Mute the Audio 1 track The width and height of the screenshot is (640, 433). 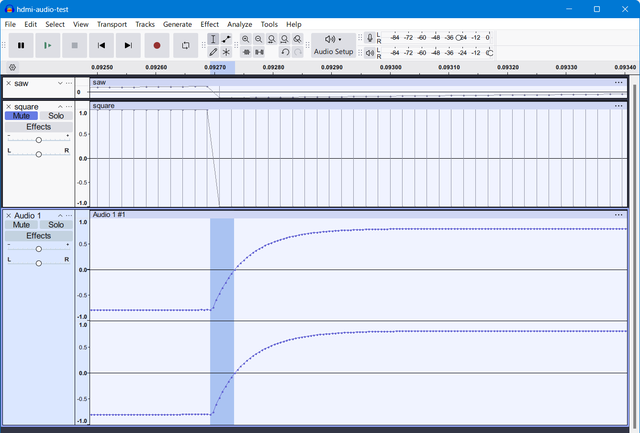[x=21, y=225]
